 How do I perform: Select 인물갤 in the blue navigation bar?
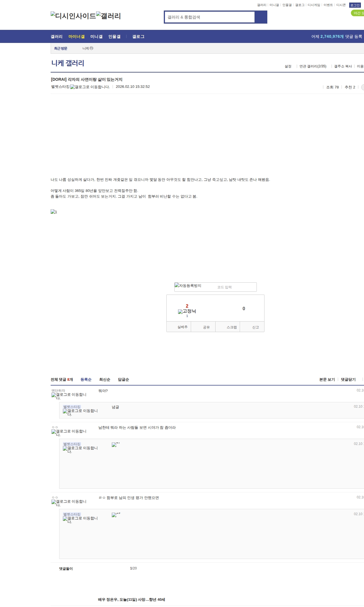click(x=114, y=37)
